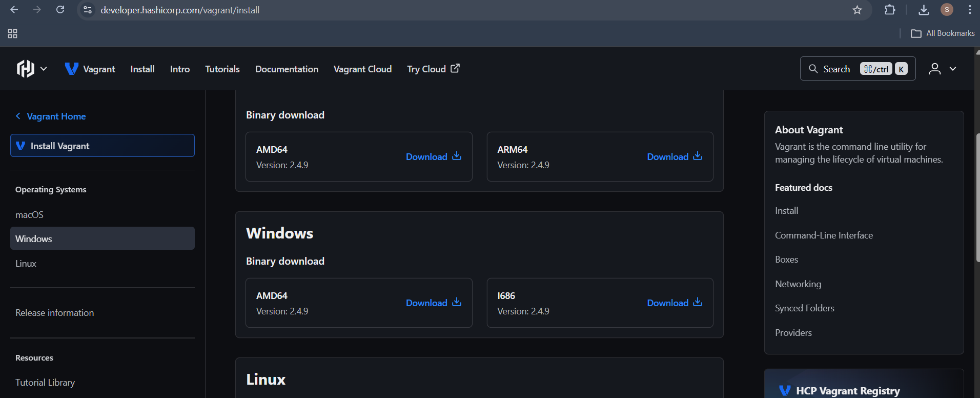980x398 pixels.
Task: Open apps grid in bookmarks bar
Action: (x=13, y=33)
